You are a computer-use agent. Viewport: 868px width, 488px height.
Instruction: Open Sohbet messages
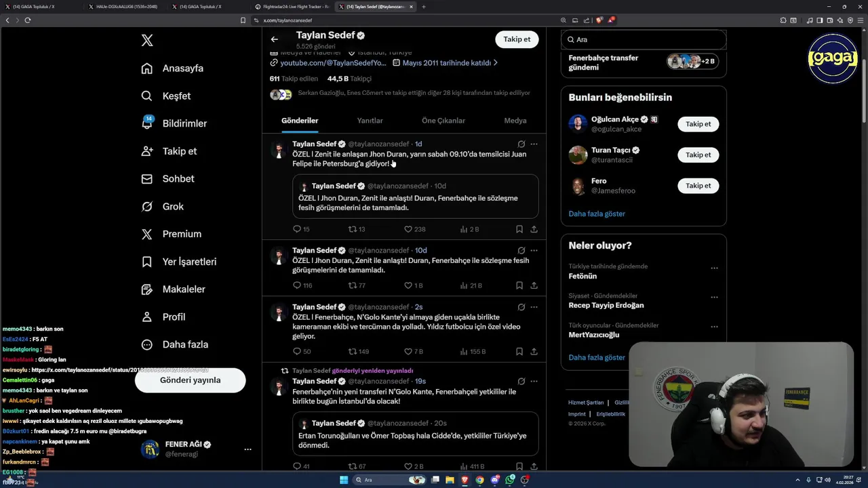pos(167,179)
